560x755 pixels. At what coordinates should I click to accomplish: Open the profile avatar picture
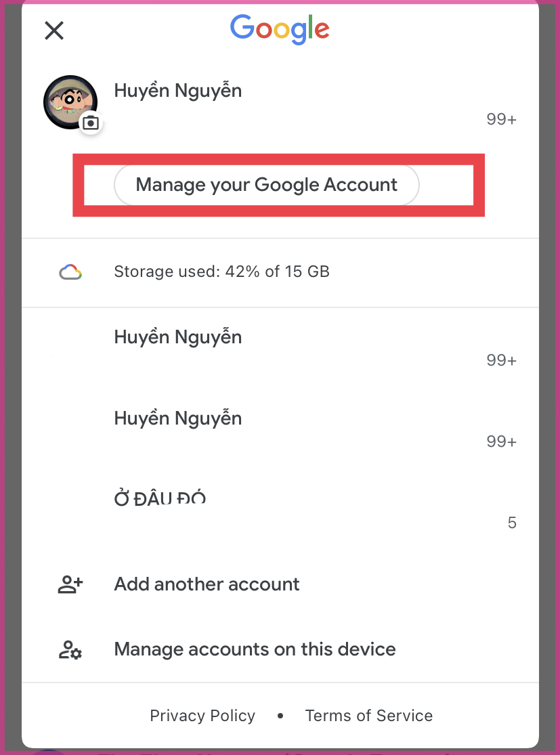pyautogui.click(x=70, y=102)
